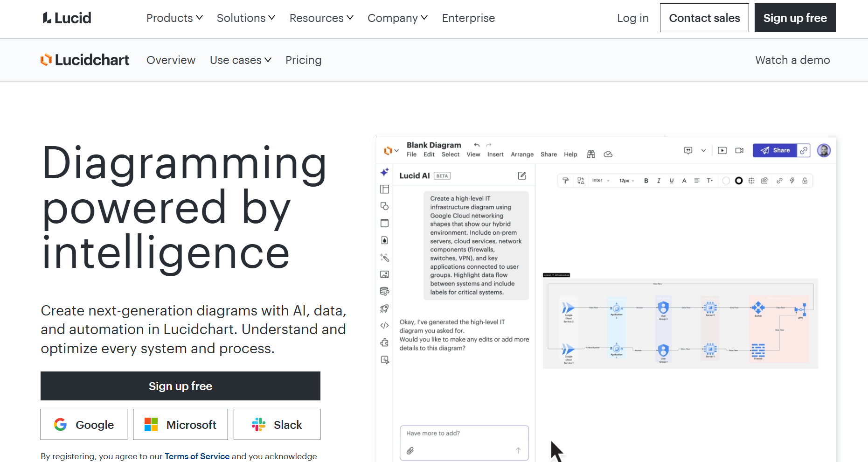The image size is (868, 462).
Task: Select the black stroke color swatch
Action: pyautogui.click(x=739, y=181)
